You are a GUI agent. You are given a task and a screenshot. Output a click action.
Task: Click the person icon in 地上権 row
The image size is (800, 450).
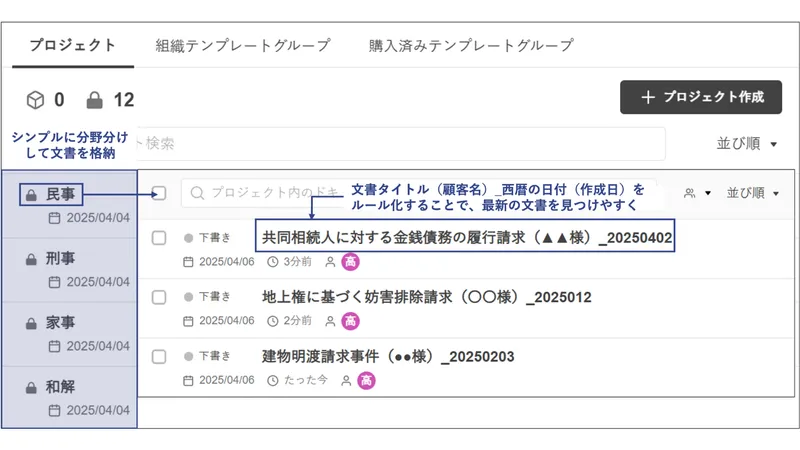pos(330,321)
